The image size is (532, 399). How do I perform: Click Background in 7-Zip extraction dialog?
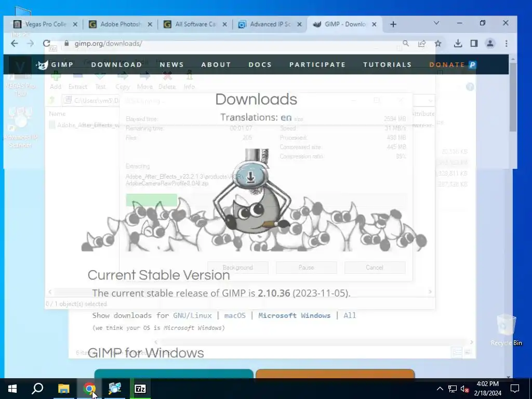[x=238, y=268]
